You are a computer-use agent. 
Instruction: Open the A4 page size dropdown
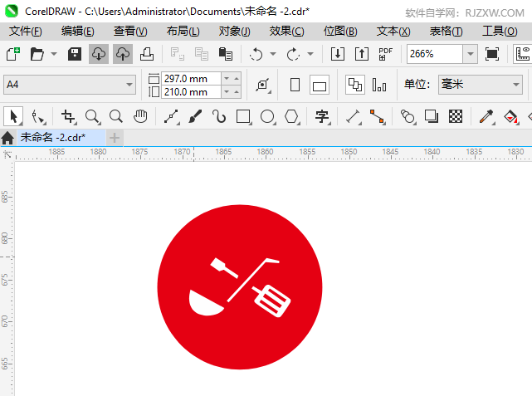pyautogui.click(x=129, y=85)
